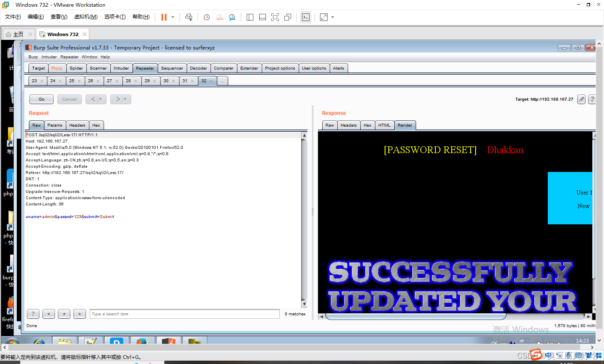Viewport: 604px width, 364px height.
Task: Open a VM console window
Action: coord(305,17)
